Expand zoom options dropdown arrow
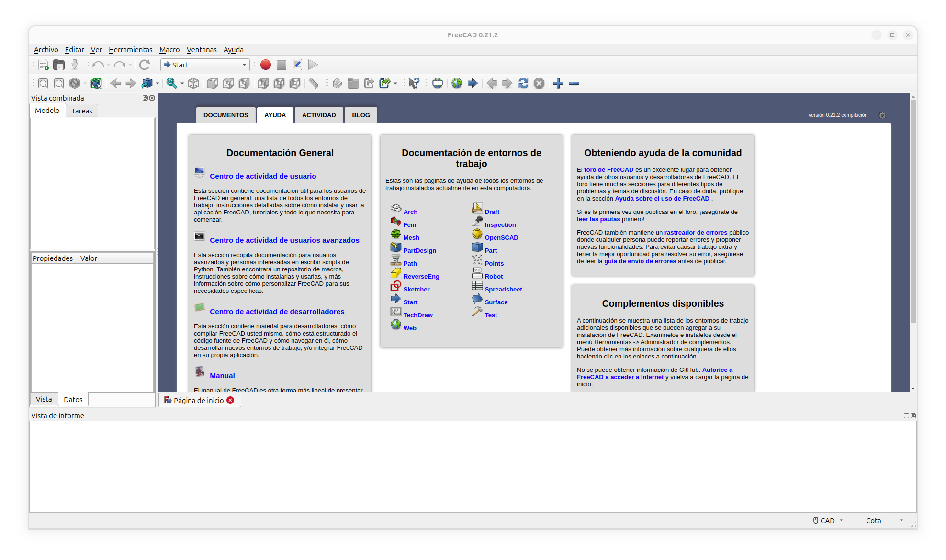Image resolution: width=946 pixels, height=560 pixels. [182, 84]
